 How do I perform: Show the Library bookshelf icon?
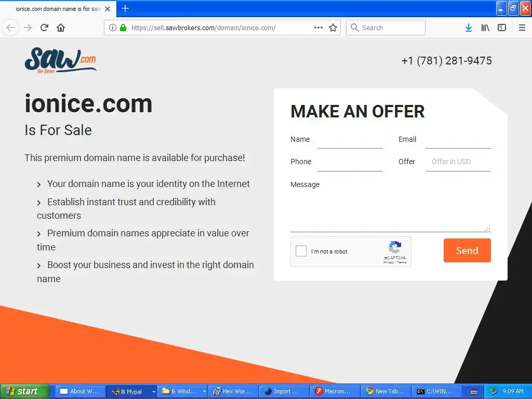pyautogui.click(x=485, y=28)
